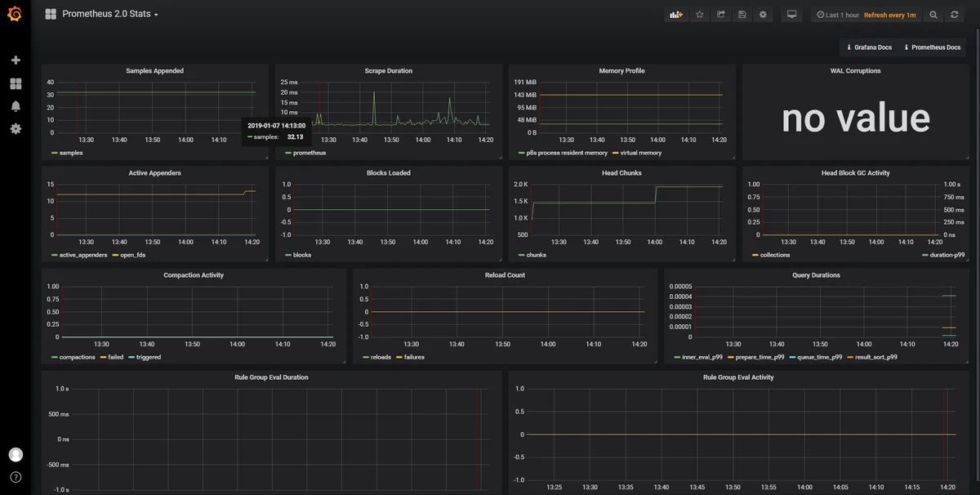Open Rule Group Eval Duration panel menu

tap(271, 377)
